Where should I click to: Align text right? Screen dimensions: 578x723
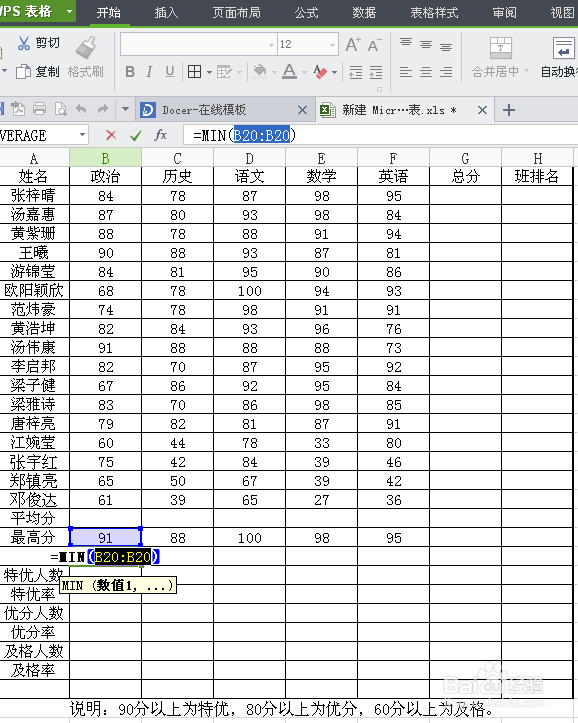(446, 72)
